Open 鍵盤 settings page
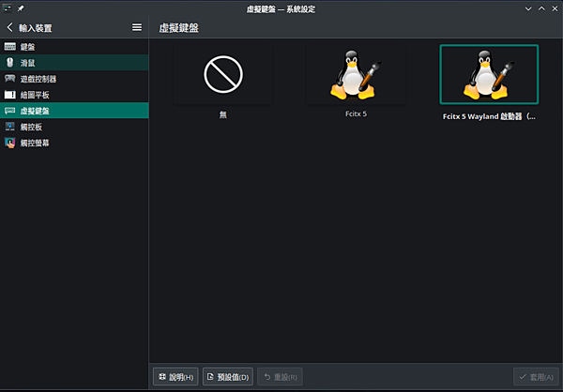Screen dimensions: 563x392 tap(74, 47)
